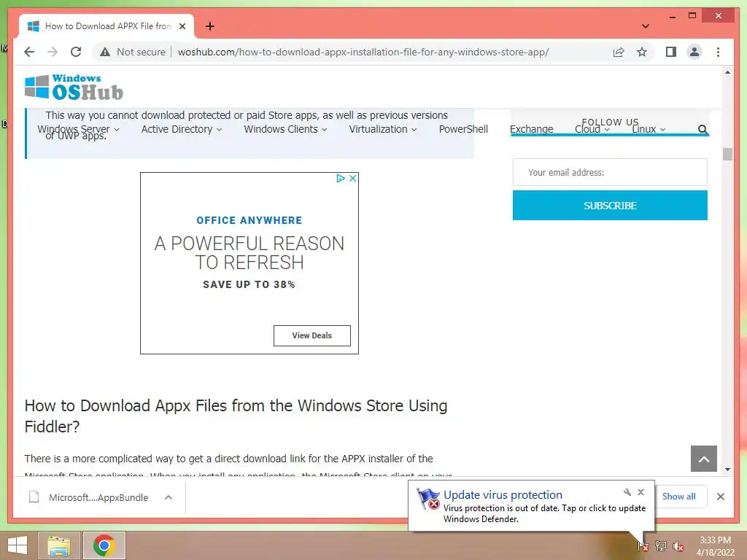Open Action Center flag tray icon
Image resolution: width=747 pixels, height=560 pixels.
coord(643,545)
